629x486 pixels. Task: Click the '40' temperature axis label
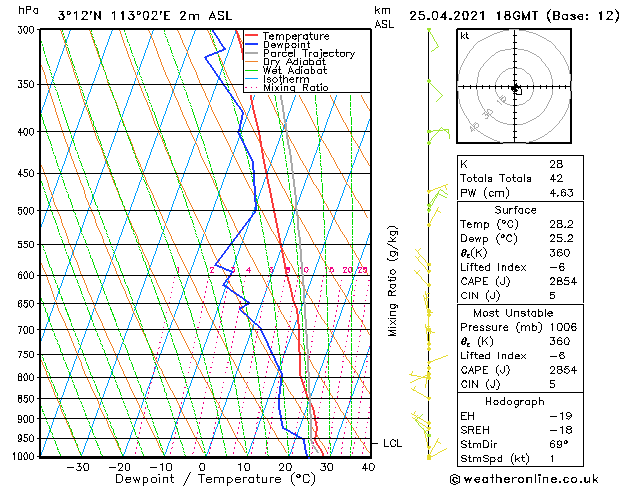coord(368,467)
